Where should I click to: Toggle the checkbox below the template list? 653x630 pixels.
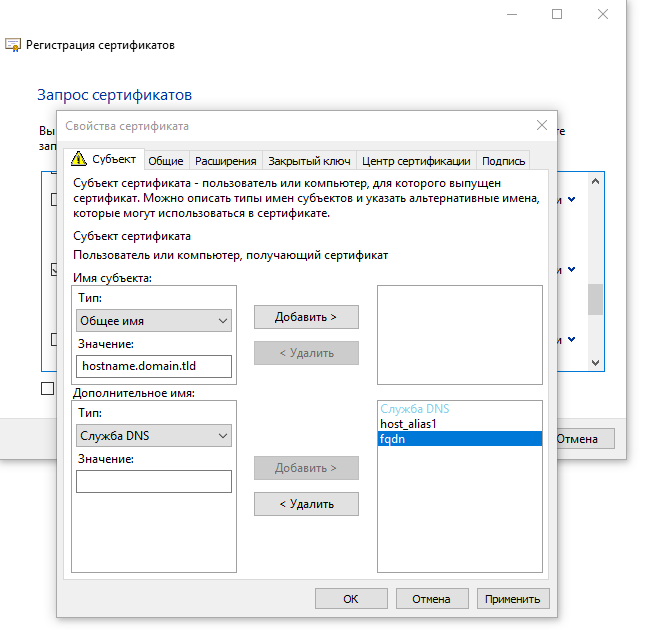coord(48,388)
